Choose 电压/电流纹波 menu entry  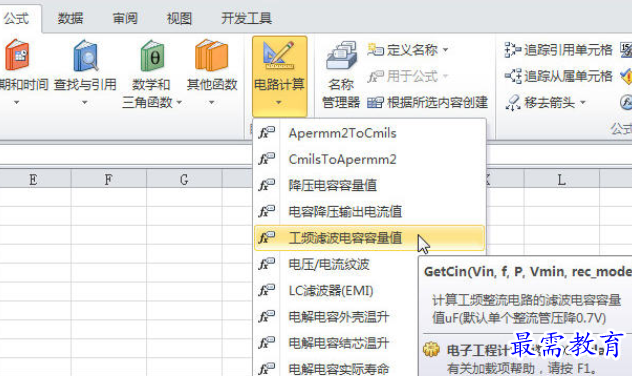pos(336,264)
